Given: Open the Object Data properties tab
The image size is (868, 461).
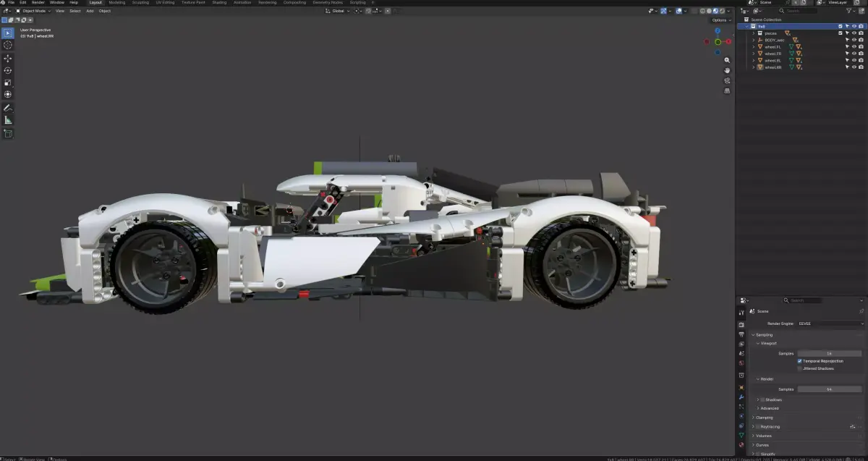Looking at the screenshot, I should tap(741, 435).
